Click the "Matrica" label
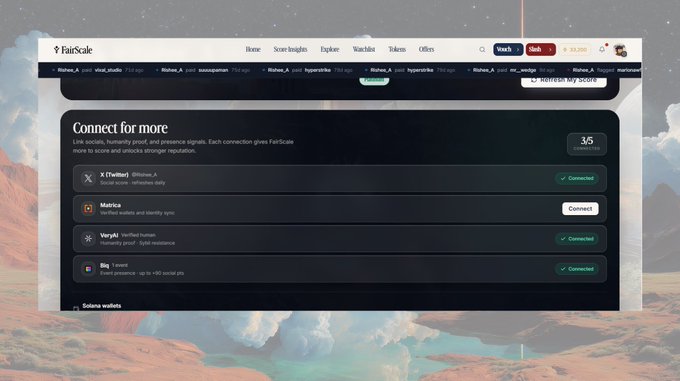The width and height of the screenshot is (680, 381). (x=110, y=205)
